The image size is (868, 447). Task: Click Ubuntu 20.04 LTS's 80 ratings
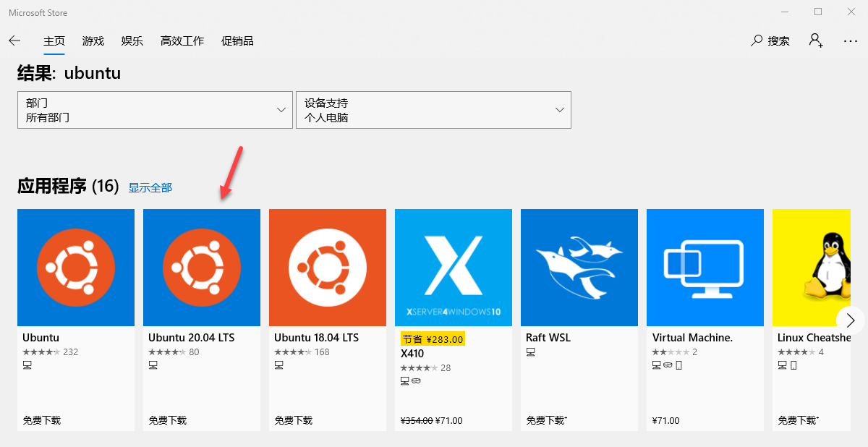pyautogui.click(x=174, y=352)
